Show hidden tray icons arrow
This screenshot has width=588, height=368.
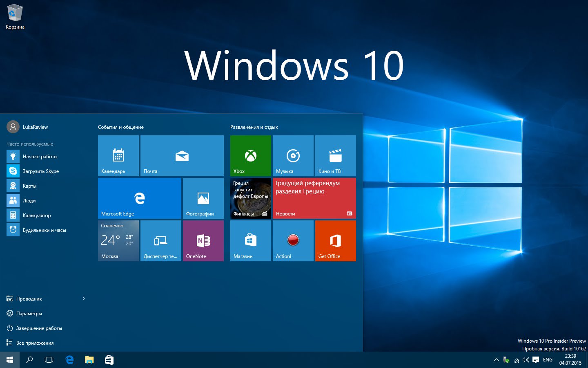click(x=497, y=360)
